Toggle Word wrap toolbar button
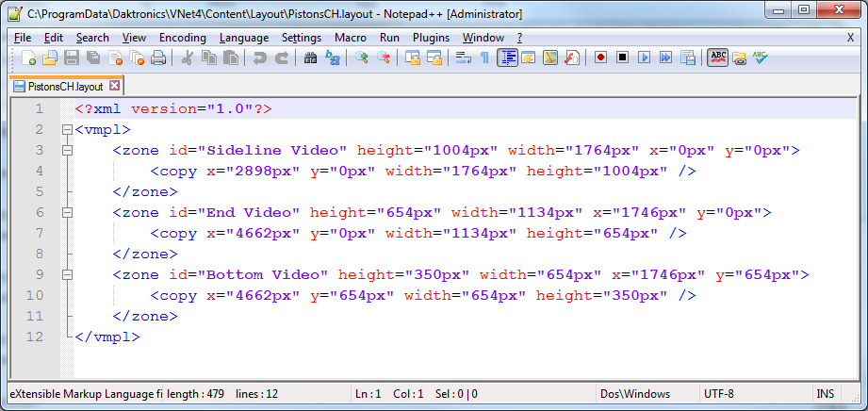This screenshot has height=411, width=868. [x=464, y=58]
